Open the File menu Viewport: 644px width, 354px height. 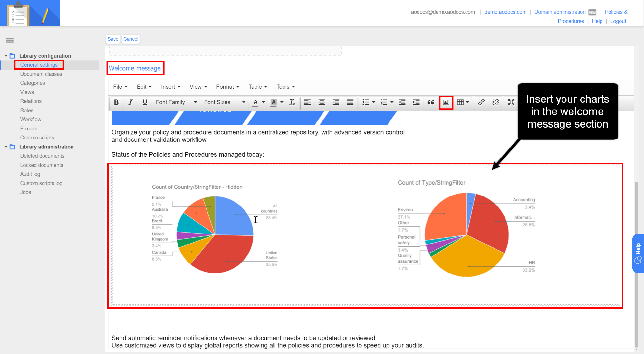click(x=120, y=87)
